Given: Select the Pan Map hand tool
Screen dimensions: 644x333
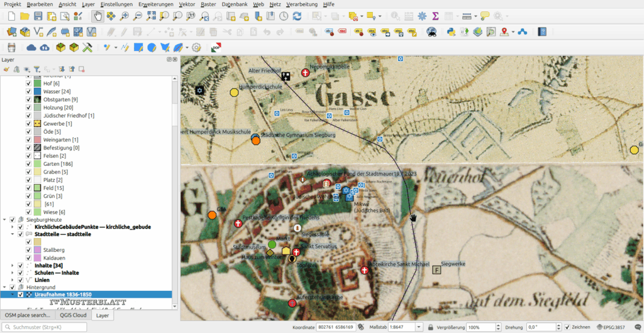Looking at the screenshot, I should click(x=98, y=16).
